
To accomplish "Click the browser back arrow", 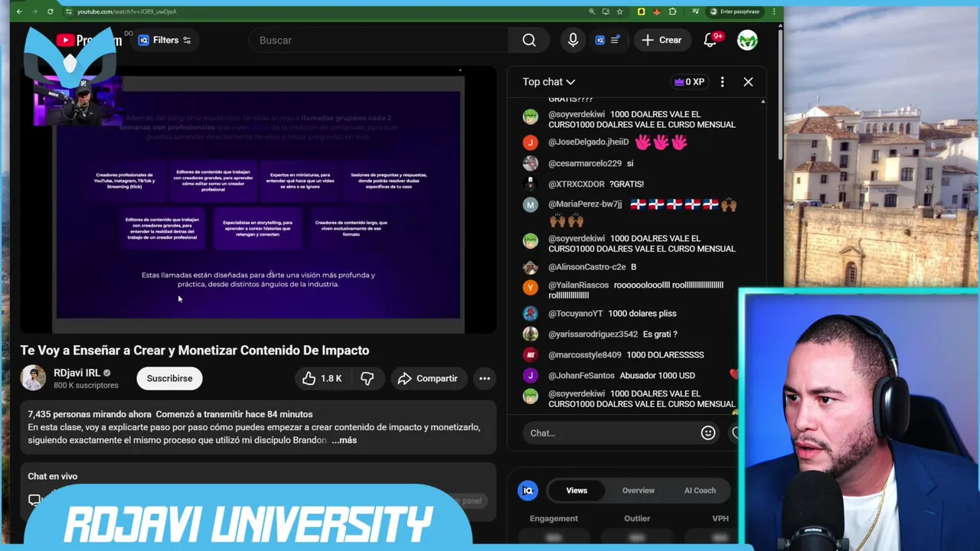I will [19, 11].
